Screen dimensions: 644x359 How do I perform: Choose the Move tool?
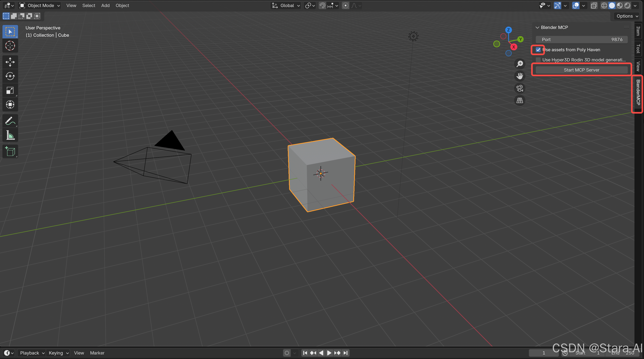click(x=10, y=62)
